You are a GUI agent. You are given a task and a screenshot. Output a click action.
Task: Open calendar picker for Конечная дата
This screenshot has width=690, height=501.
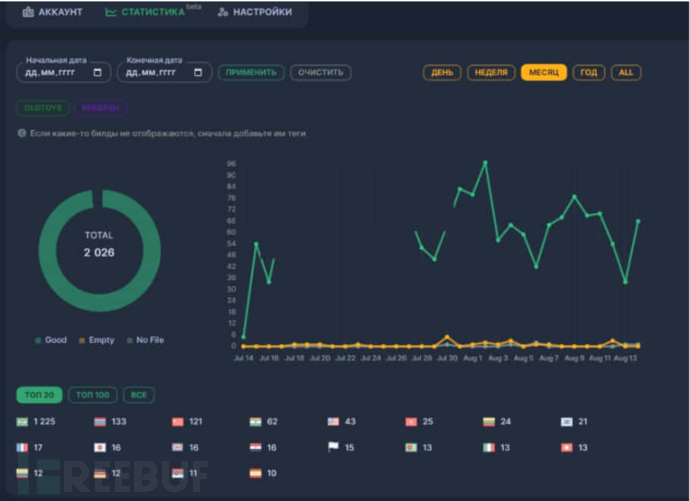tap(198, 72)
